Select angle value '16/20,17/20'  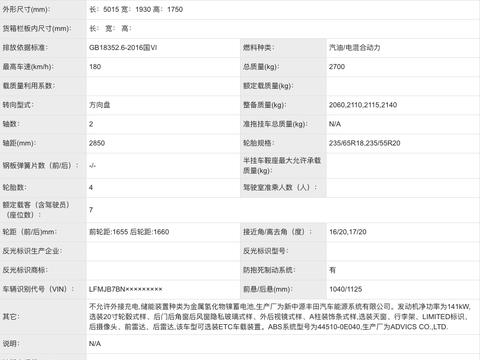click(x=348, y=232)
